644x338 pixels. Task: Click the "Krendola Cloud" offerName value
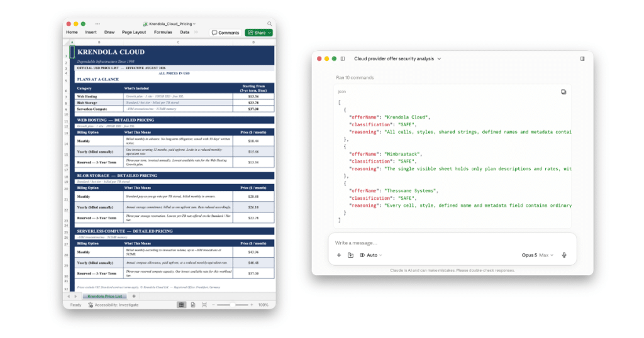406,117
